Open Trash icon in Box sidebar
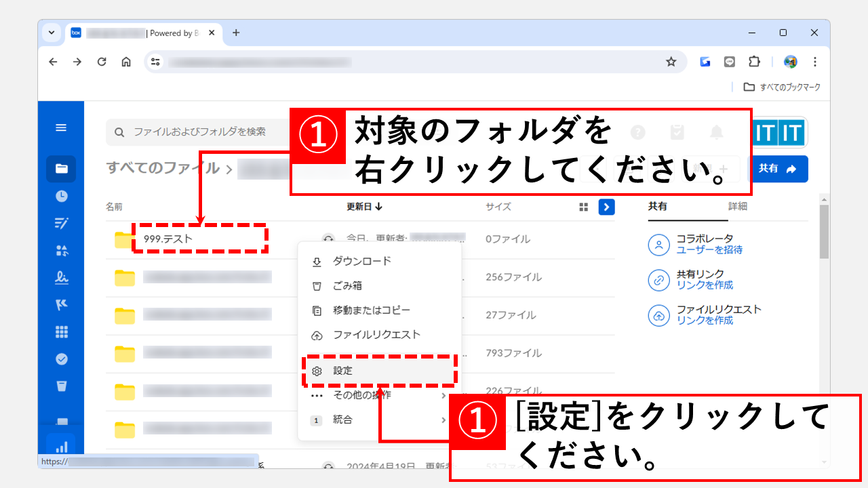This screenshot has height=488, width=868. click(61, 386)
